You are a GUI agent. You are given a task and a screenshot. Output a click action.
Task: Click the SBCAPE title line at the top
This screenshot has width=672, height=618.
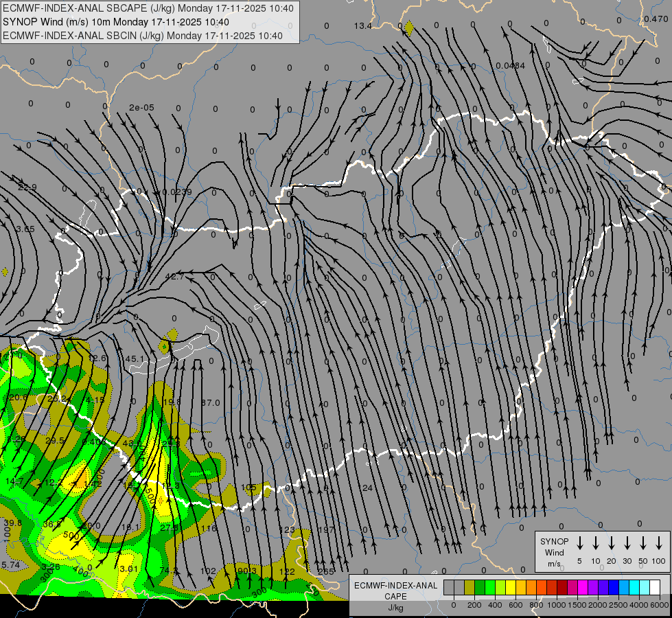click(x=148, y=8)
